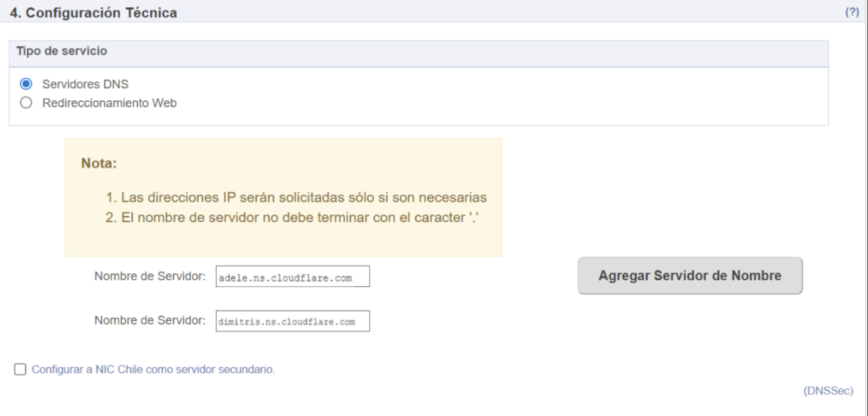868x416 pixels.
Task: Click the Agregar Servidor de Nombre button
Action: (690, 276)
